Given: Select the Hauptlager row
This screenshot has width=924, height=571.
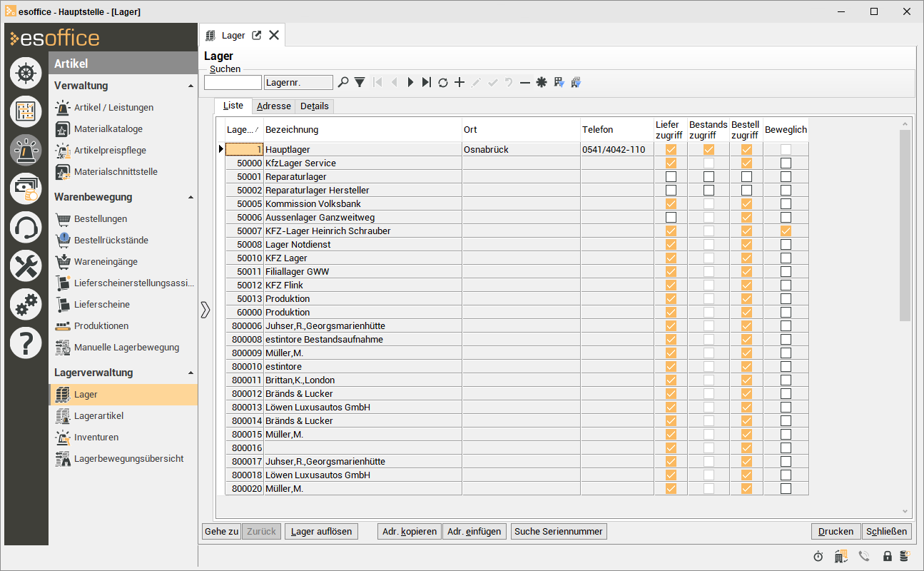Looking at the screenshot, I should [x=517, y=150].
